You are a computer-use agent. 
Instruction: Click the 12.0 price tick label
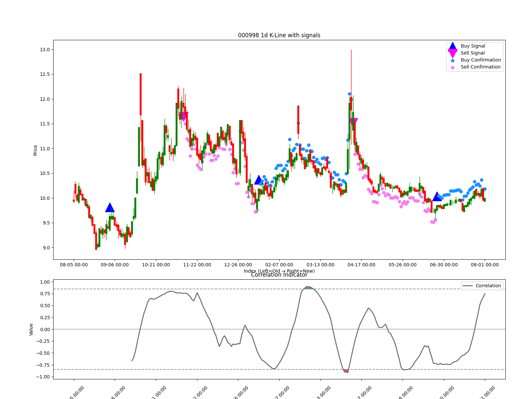pyautogui.click(x=45, y=99)
